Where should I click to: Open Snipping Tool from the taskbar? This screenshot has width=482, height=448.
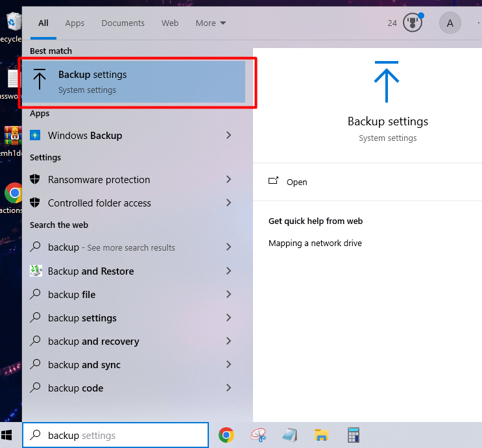click(x=258, y=435)
